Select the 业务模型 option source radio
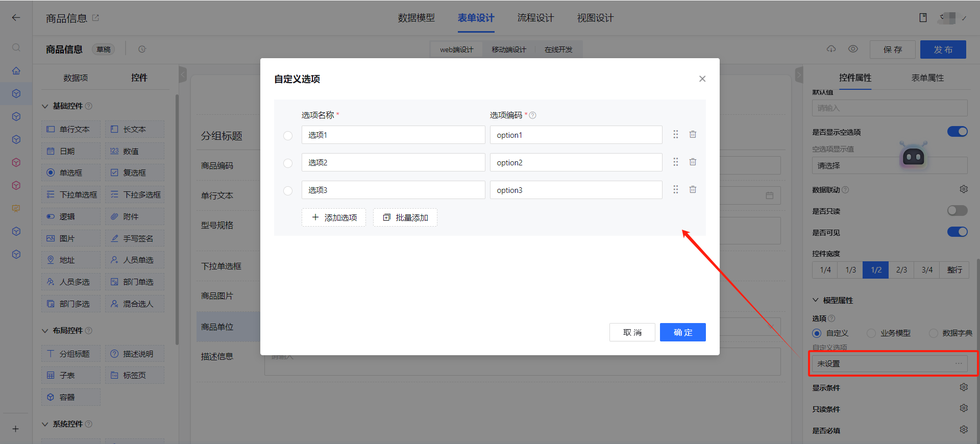The height and width of the screenshot is (444, 980). pyautogui.click(x=871, y=333)
